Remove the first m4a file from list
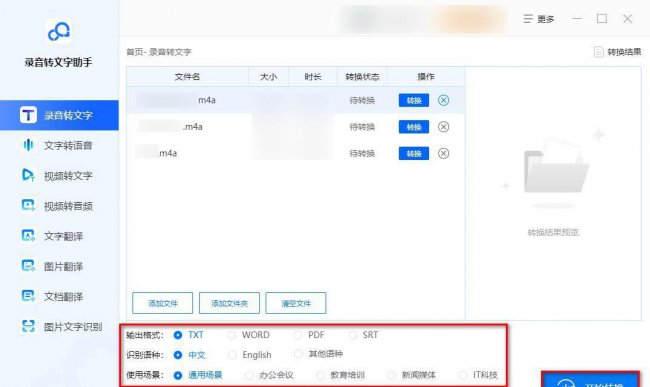650x387 pixels. pos(444,100)
